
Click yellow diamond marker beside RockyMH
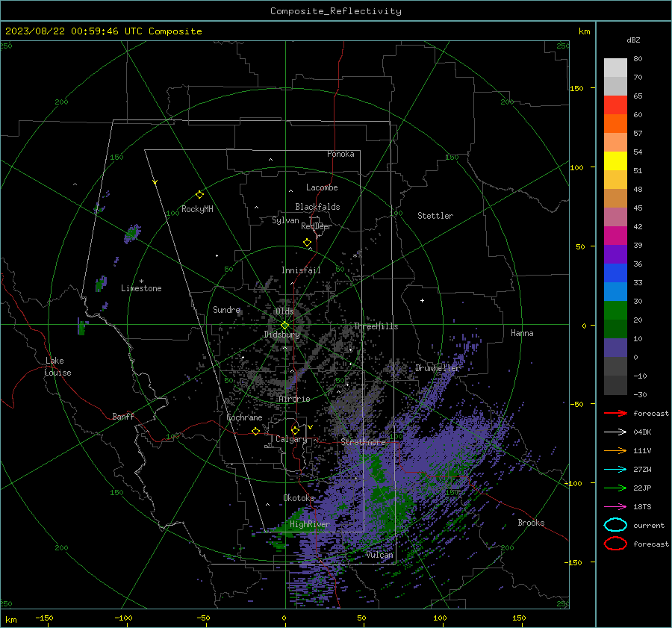click(x=199, y=195)
